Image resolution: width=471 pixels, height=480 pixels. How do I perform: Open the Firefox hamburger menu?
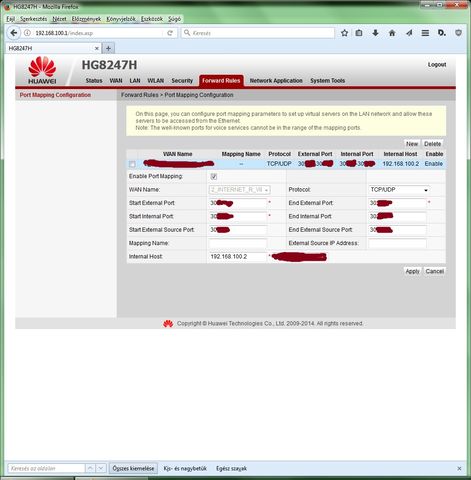tap(425, 33)
